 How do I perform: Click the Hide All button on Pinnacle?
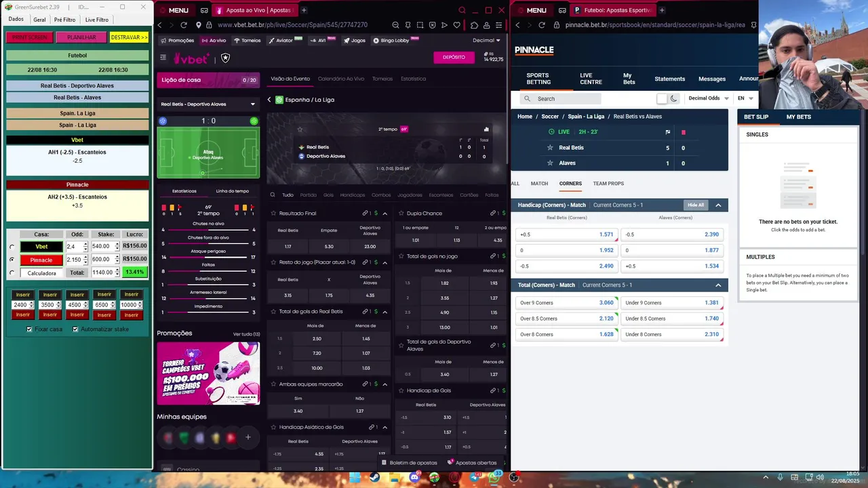(x=696, y=205)
